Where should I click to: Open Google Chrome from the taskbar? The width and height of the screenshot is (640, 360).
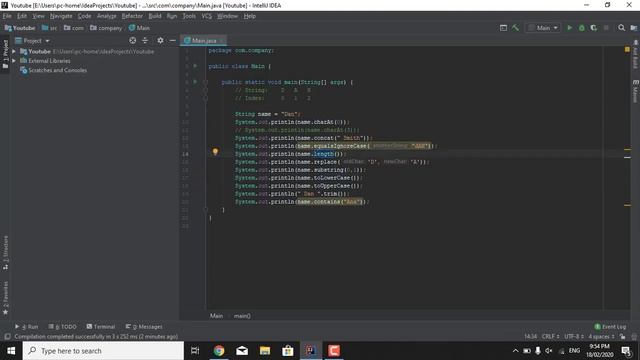coord(219,351)
